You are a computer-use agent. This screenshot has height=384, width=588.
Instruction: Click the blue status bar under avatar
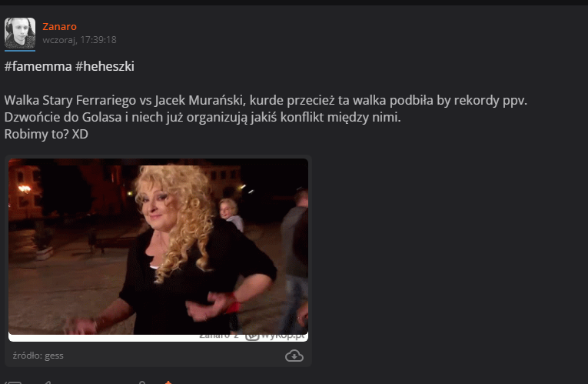tap(20, 50)
